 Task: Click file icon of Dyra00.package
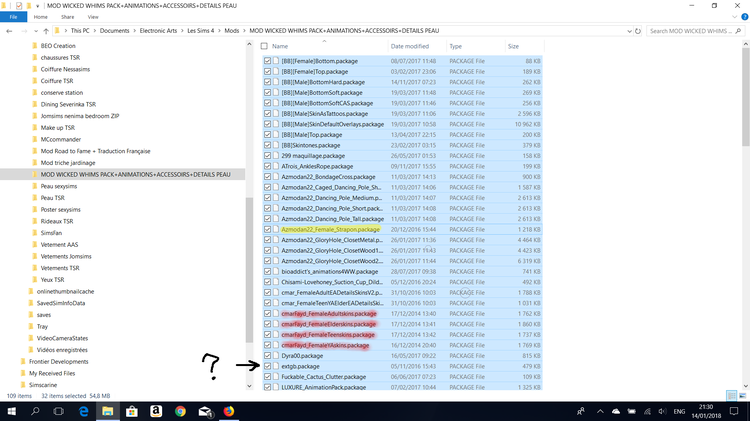(x=276, y=355)
